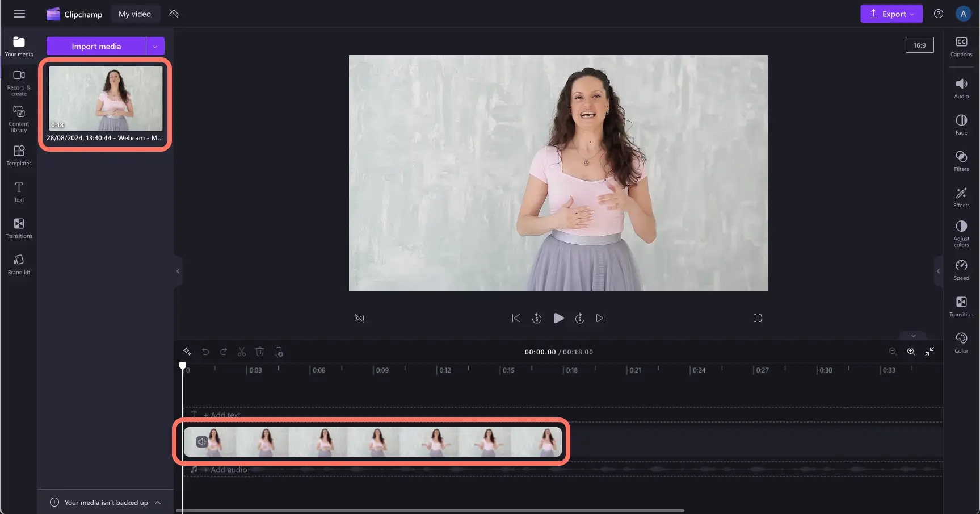The image size is (980, 514).
Task: Play the video preview
Action: coord(558,318)
